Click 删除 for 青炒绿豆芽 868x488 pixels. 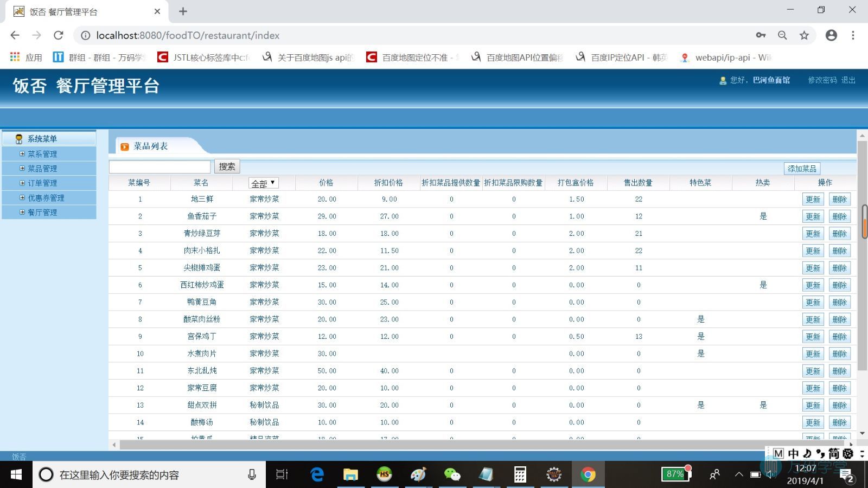click(x=839, y=234)
